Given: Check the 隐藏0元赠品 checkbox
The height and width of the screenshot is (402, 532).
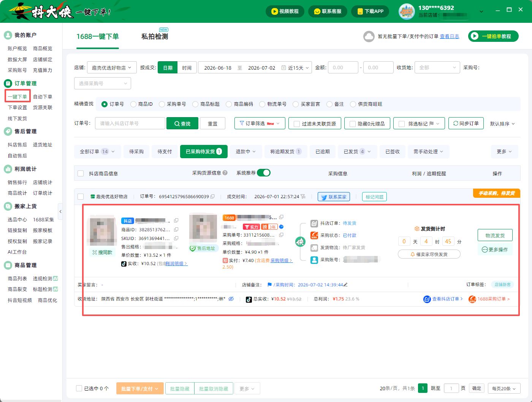Looking at the screenshot, I should pyautogui.click(x=352, y=124).
